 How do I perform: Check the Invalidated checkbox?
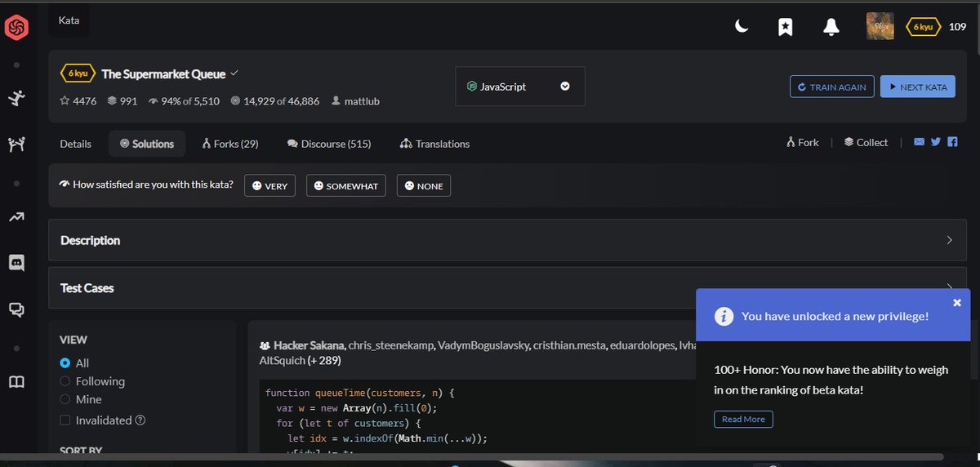click(65, 420)
